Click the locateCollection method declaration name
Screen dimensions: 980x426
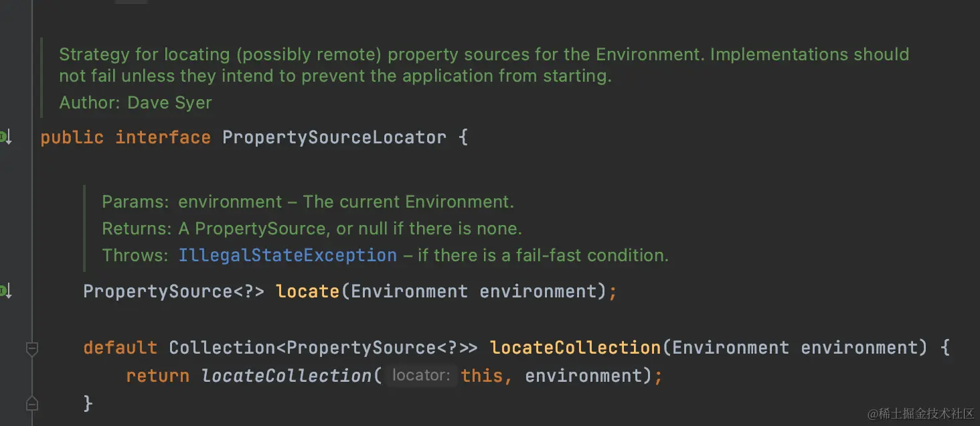point(576,348)
